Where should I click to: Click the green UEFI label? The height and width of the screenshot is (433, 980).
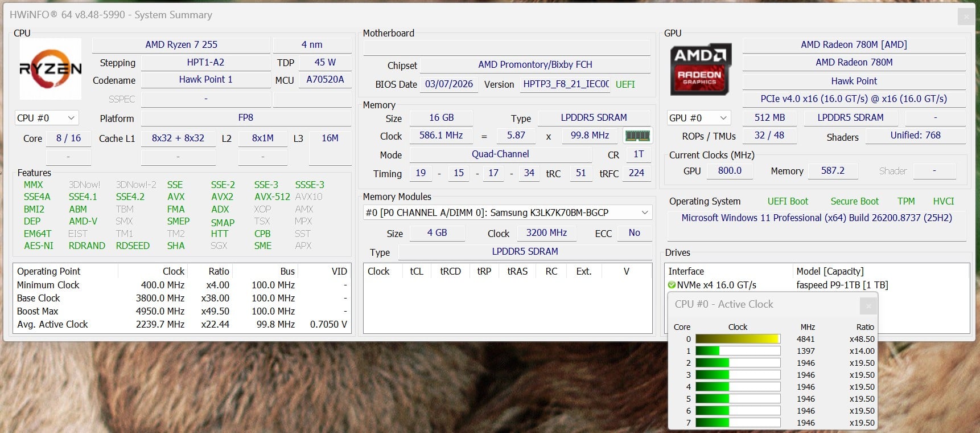point(625,84)
